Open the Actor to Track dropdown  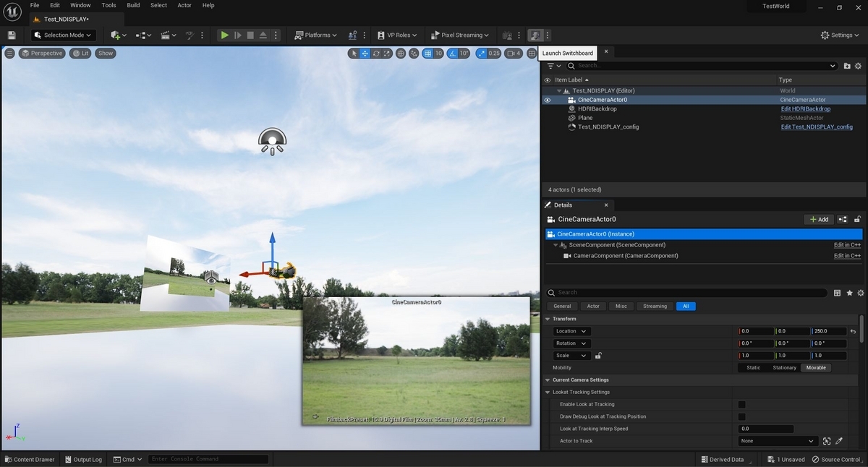pos(778,441)
